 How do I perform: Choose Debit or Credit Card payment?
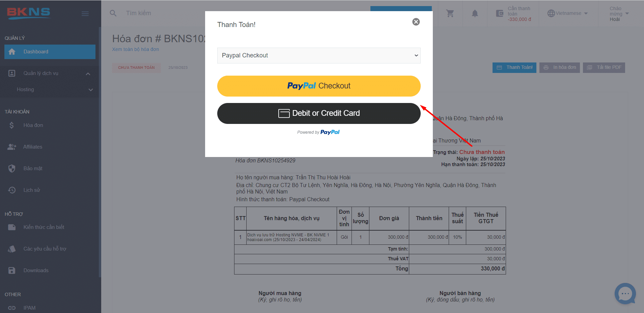click(319, 113)
